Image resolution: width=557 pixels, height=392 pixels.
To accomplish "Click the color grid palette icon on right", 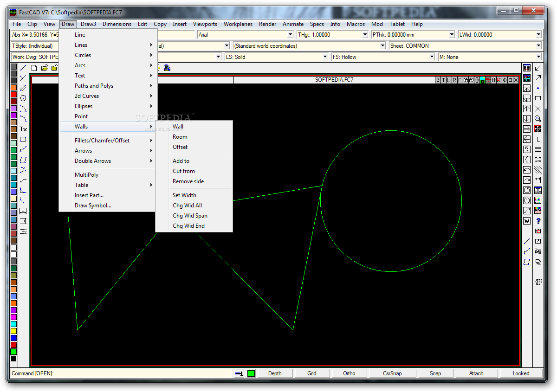I will coord(538,200).
